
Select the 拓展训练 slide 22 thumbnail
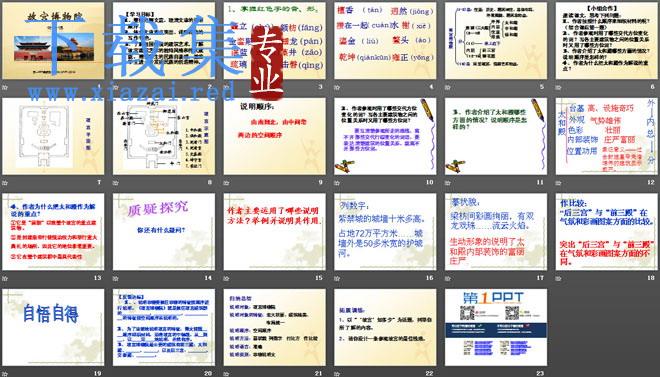coord(385,327)
